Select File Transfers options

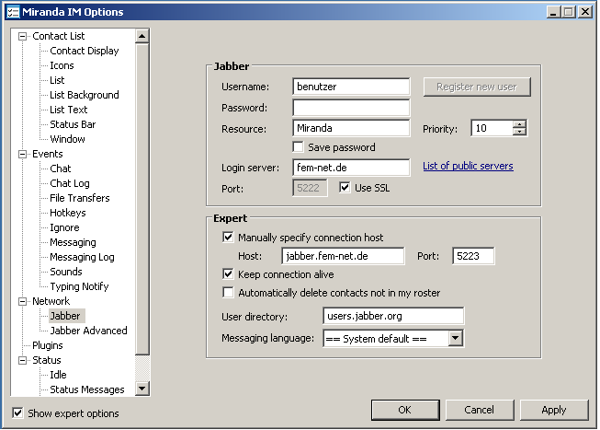(80, 198)
